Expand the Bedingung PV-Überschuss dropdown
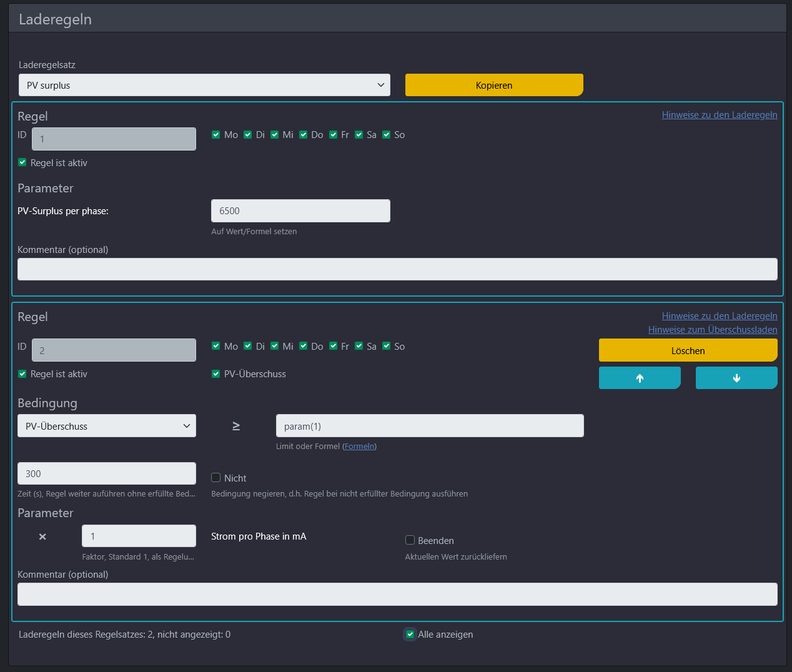The width and height of the screenshot is (792, 672). coord(107,426)
